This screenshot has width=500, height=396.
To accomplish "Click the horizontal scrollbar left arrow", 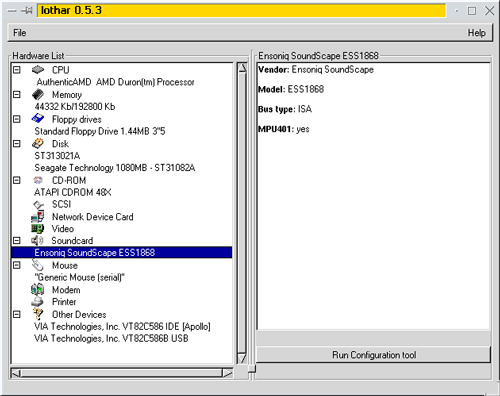I will click(16, 373).
